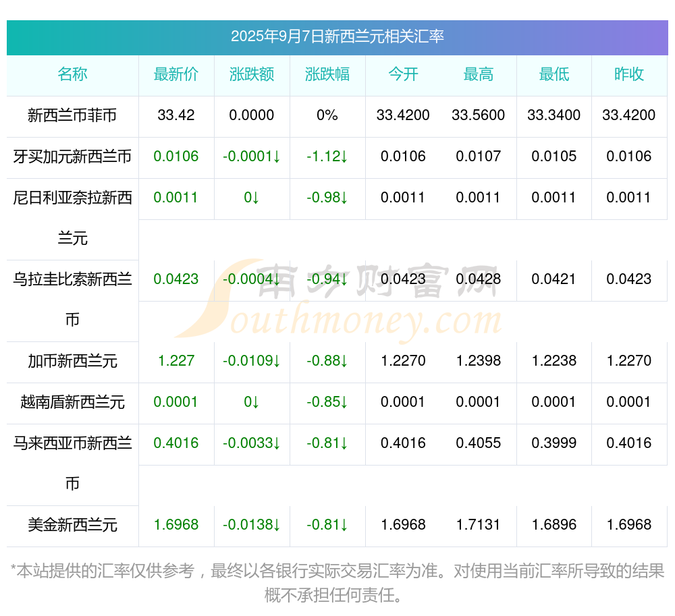Click latest price 33.42

pyautogui.click(x=176, y=115)
